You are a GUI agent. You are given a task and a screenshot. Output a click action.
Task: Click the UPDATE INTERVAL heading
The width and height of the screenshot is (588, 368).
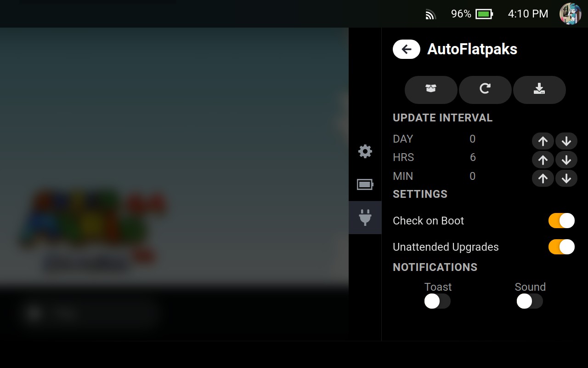click(442, 118)
